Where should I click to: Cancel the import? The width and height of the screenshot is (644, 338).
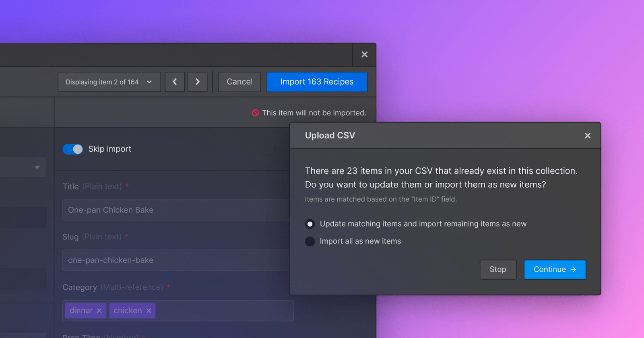click(x=239, y=82)
